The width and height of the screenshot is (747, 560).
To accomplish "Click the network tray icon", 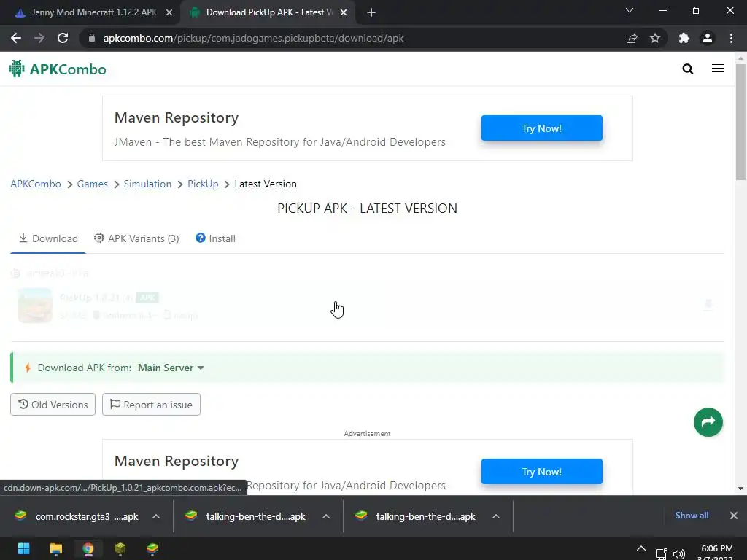I will click(x=661, y=554).
